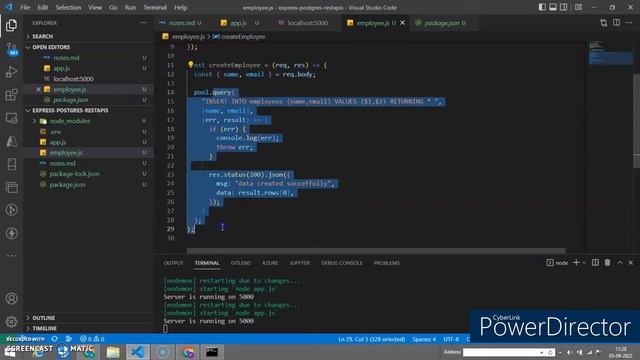Screen dimensions: 640x360
Task: Close employee.js from Open Editors list
Action: click(38, 89)
